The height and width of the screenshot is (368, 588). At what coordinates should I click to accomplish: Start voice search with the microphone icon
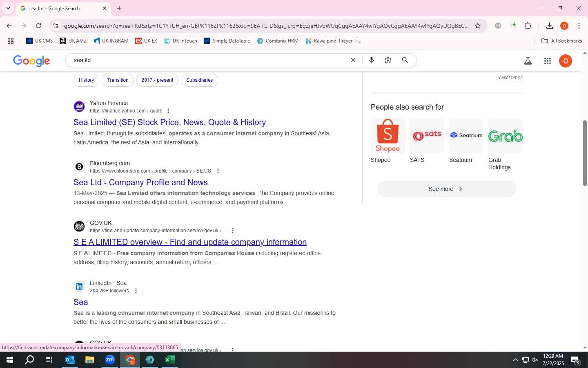coord(372,60)
